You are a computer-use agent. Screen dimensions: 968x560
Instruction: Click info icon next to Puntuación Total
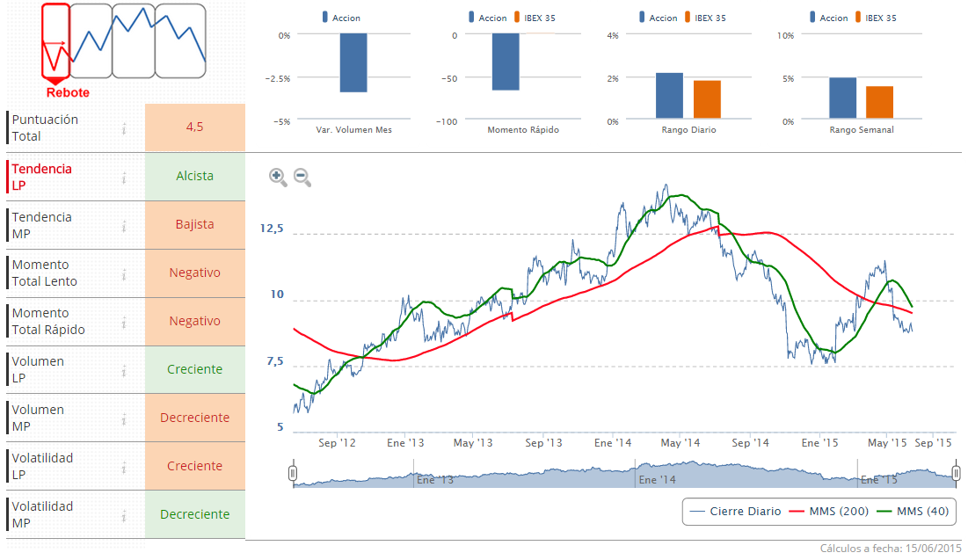pyautogui.click(x=125, y=128)
